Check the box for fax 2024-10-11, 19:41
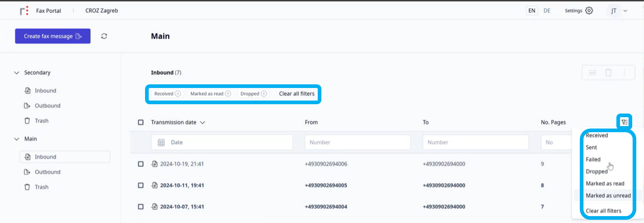The height and width of the screenshot is (223, 644). coord(141,185)
